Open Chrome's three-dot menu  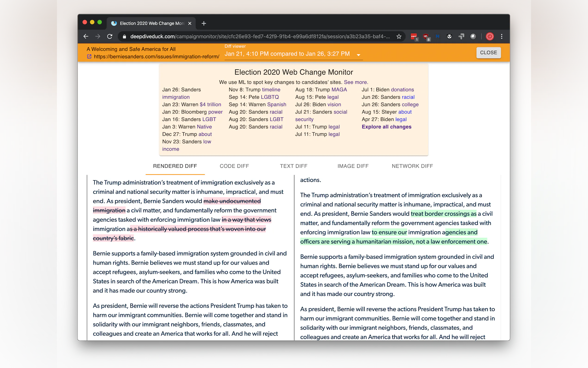pos(501,37)
